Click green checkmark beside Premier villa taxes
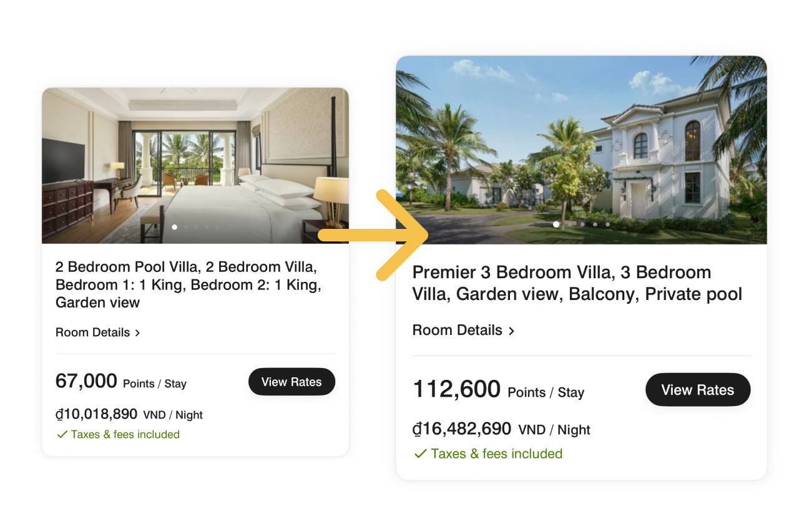799x532 pixels. pyautogui.click(x=421, y=453)
